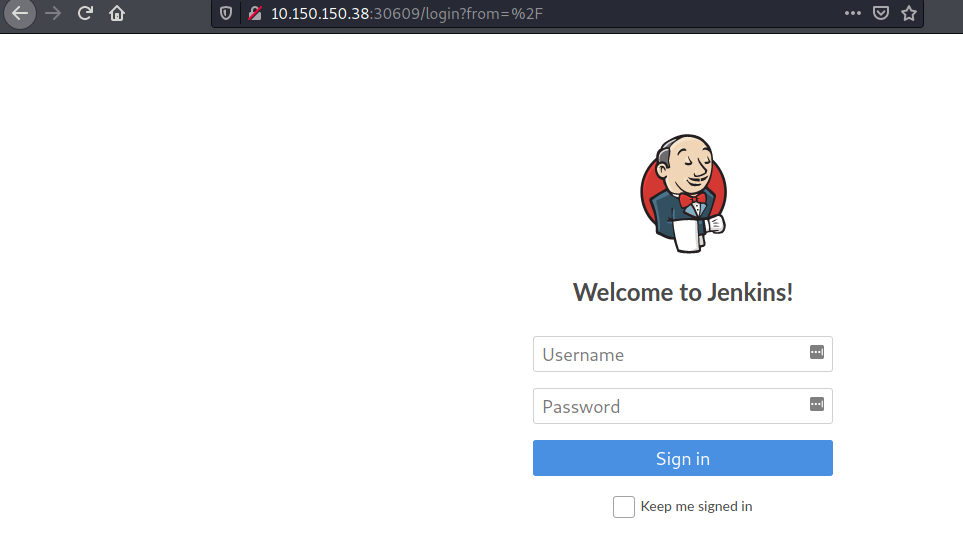Show insecure connection lock info
Viewport: 963px width, 542px height.
255,14
